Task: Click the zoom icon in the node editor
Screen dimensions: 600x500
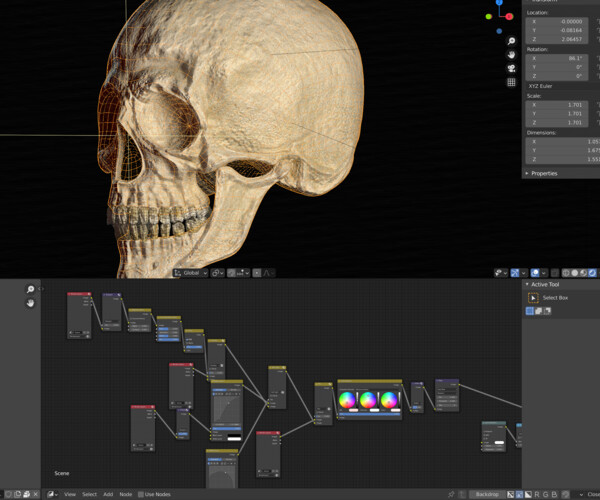Action: 30,289
